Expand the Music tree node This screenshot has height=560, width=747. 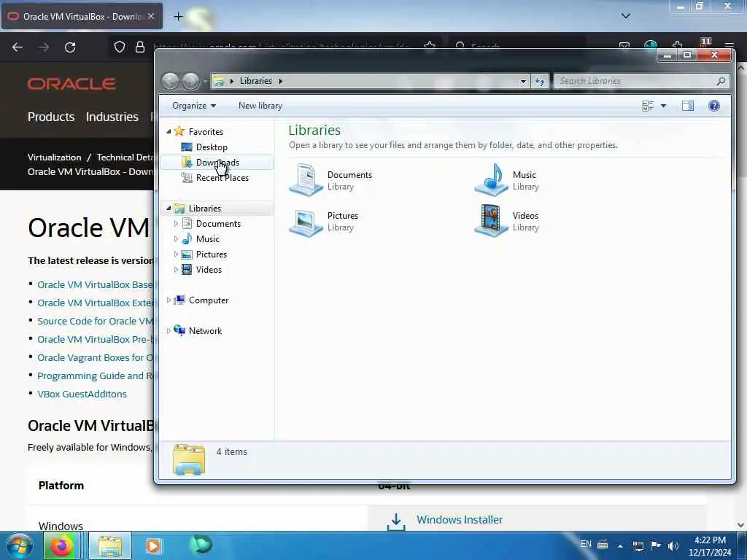(176, 239)
